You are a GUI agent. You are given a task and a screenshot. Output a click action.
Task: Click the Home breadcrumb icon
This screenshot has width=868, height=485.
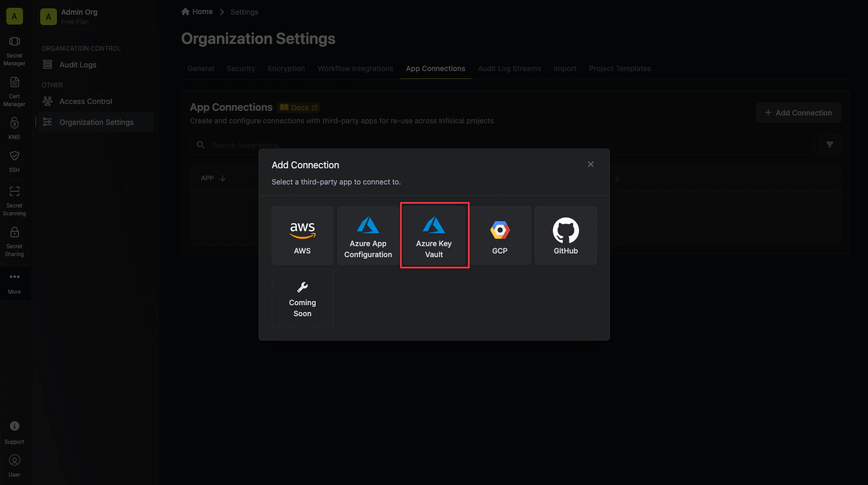[x=186, y=11]
